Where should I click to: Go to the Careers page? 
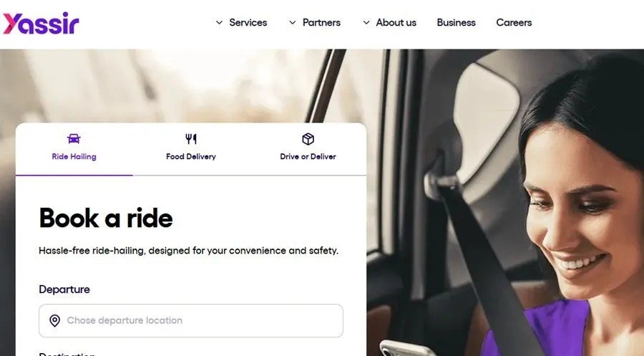[x=514, y=23]
